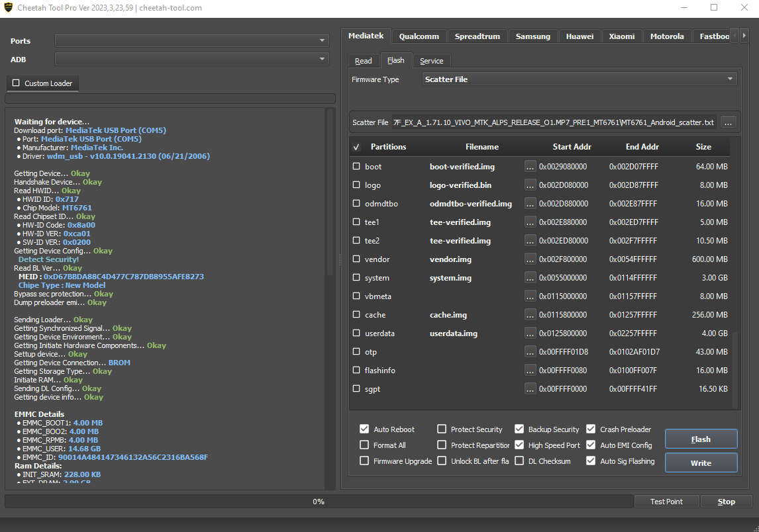This screenshot has height=532, width=759.
Task: Toggle Auto EMI Config option
Action: (x=591, y=445)
